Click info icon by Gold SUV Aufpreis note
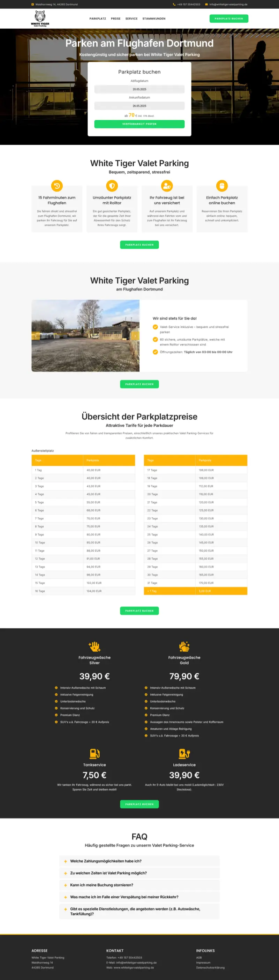Viewport: 279px width, 980px height. [146, 735]
